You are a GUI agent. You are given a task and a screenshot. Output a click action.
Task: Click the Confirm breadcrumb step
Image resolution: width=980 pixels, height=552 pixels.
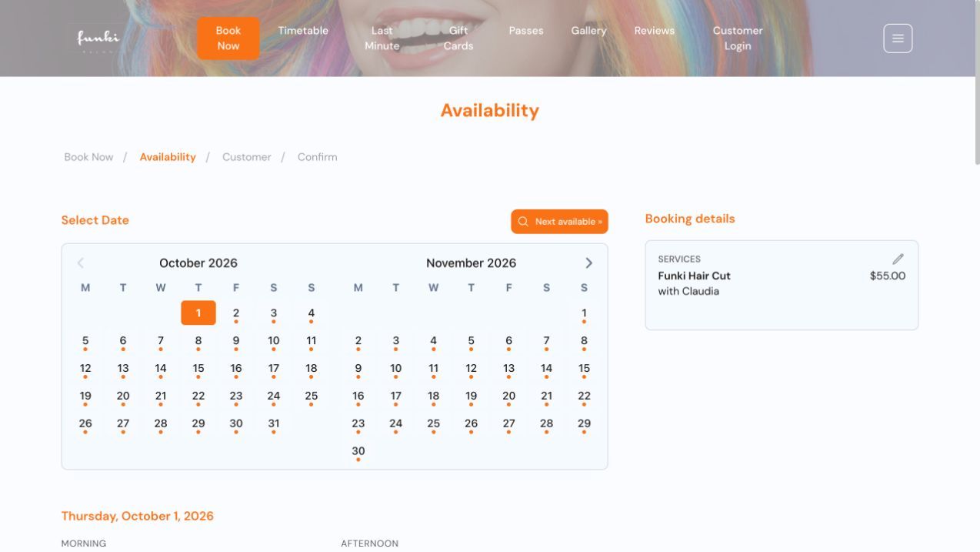pyautogui.click(x=318, y=157)
